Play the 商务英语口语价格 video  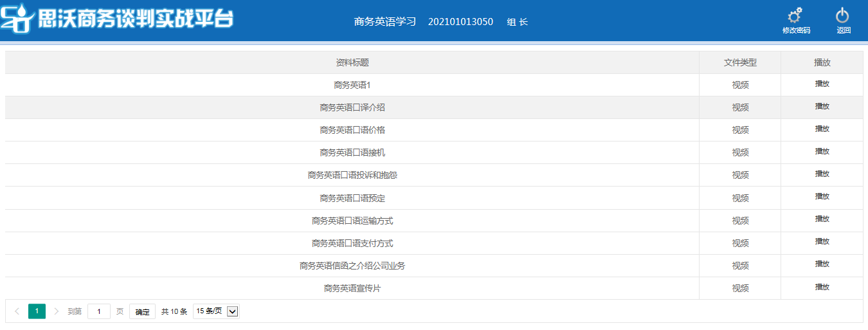[x=822, y=129]
